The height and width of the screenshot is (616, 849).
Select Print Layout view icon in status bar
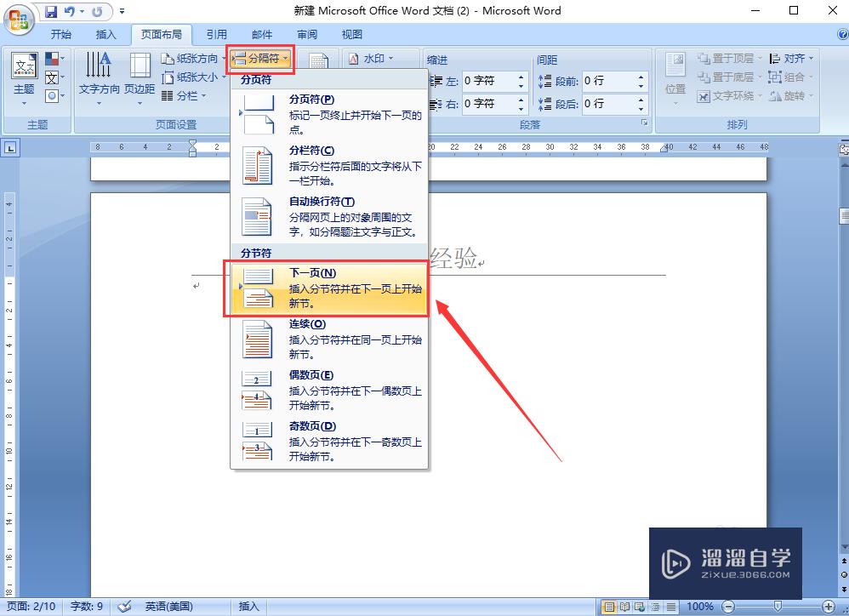click(x=609, y=606)
